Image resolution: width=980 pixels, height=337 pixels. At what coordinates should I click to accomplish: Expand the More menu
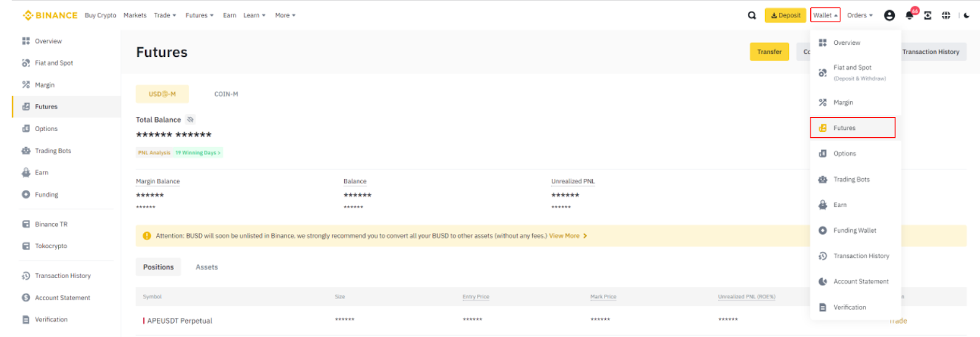point(285,15)
